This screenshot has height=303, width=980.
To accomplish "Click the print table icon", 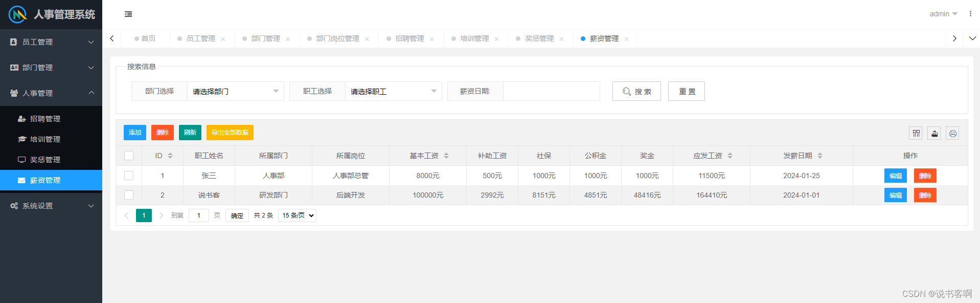I will 953,134.
